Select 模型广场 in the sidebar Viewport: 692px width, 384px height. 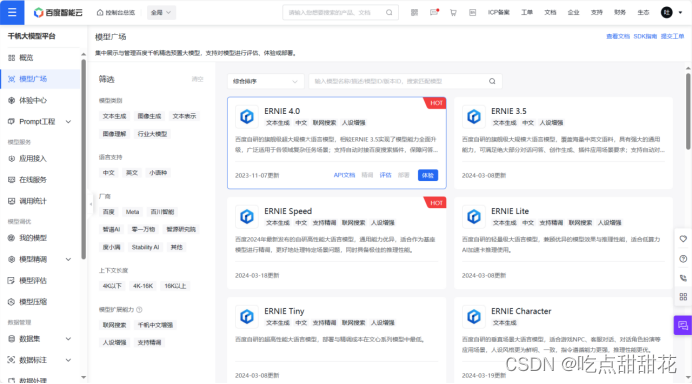[x=40, y=79]
